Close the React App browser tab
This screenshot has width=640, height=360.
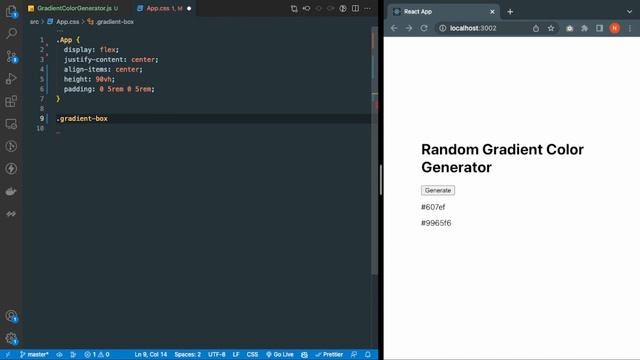tap(492, 12)
